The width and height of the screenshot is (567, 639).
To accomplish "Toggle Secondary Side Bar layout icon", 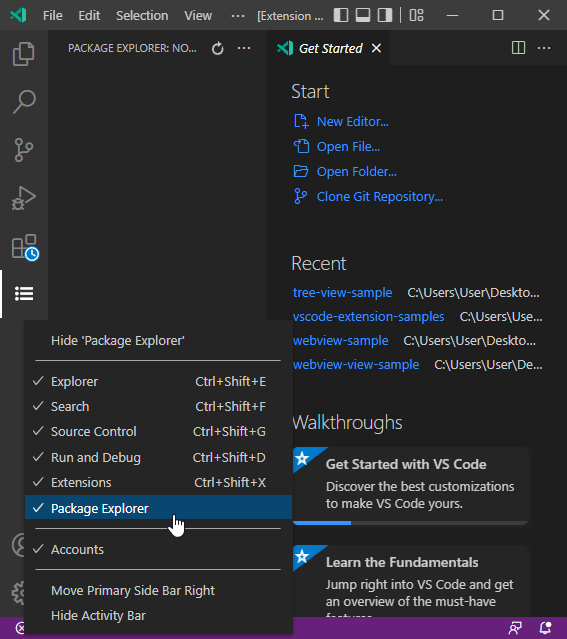I will click(x=385, y=15).
